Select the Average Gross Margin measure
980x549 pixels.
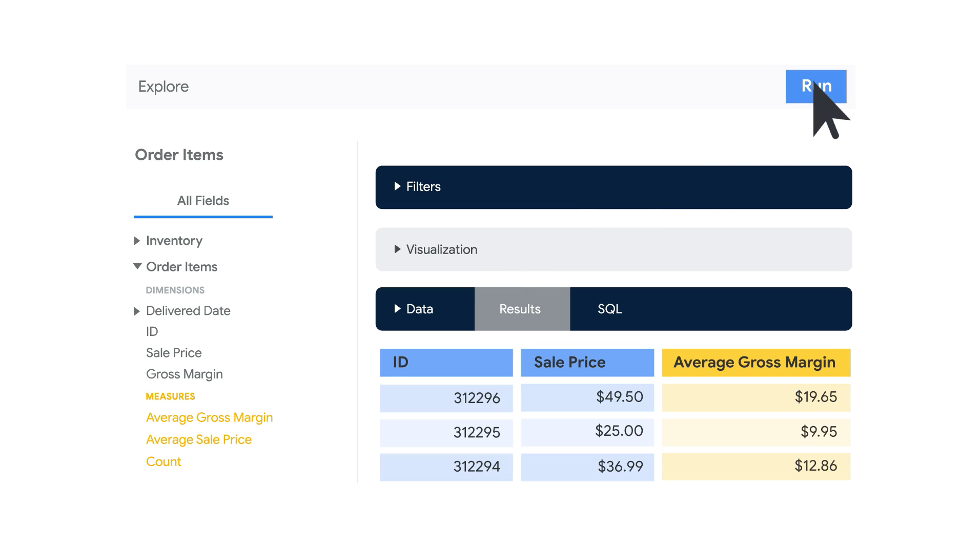(209, 418)
